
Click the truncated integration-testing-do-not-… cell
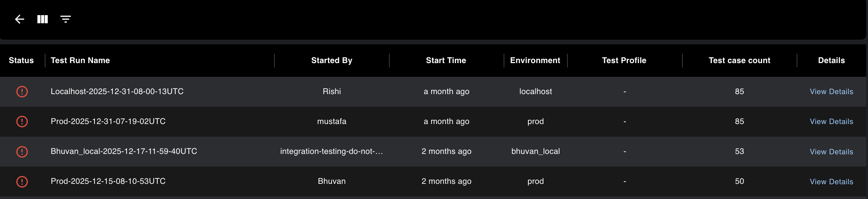pos(331,151)
